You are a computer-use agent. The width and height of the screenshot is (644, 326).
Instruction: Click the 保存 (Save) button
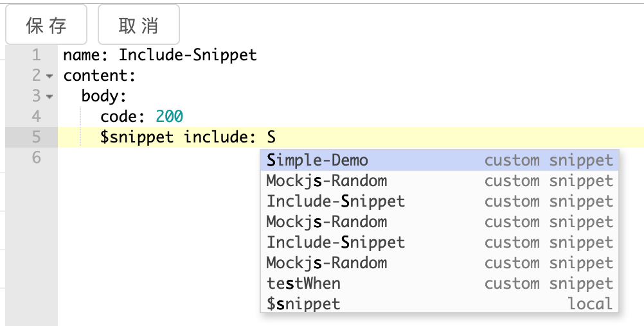pyautogui.click(x=46, y=26)
